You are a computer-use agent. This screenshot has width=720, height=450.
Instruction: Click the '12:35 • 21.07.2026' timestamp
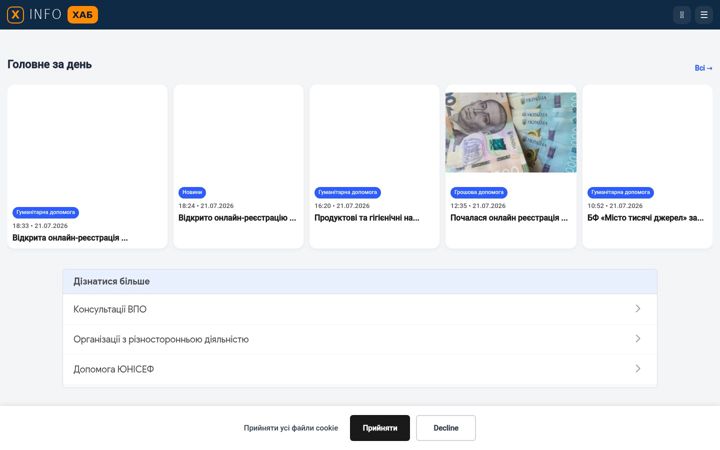tap(478, 206)
